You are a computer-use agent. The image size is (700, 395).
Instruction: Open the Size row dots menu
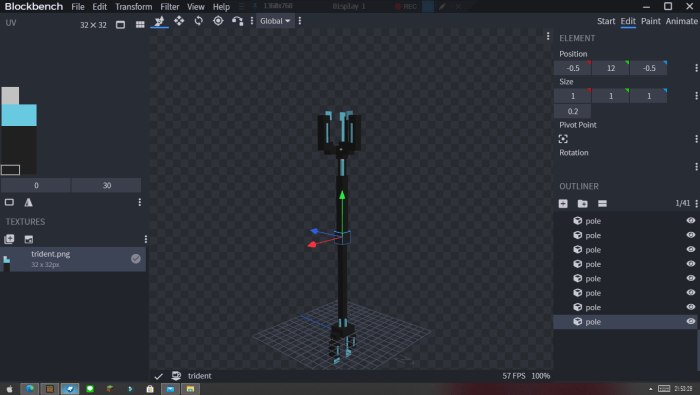[696, 96]
